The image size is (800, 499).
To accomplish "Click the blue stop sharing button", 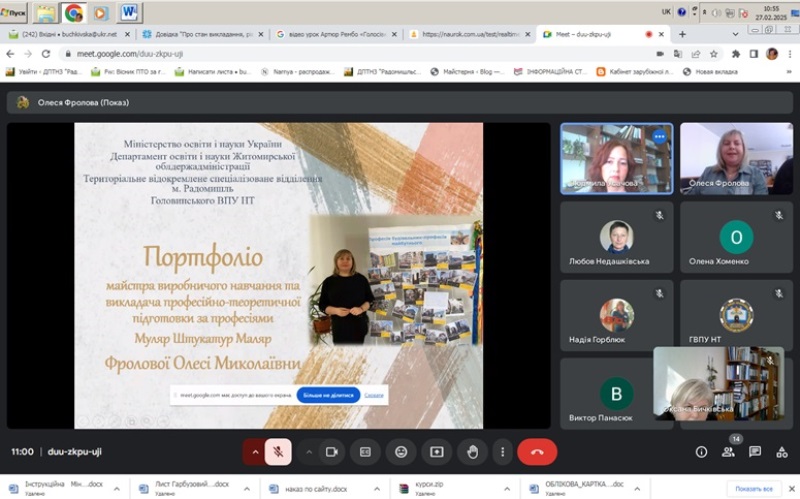I will point(327,395).
